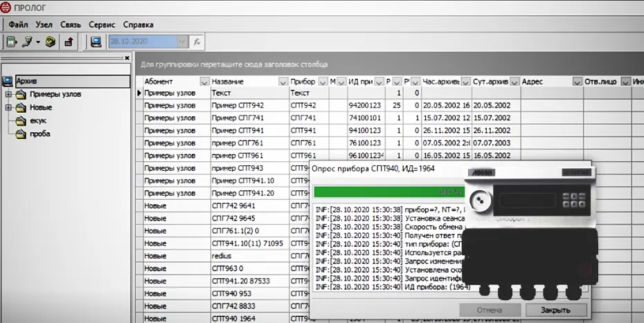Click the read-device toolbar icon

click(x=12, y=41)
